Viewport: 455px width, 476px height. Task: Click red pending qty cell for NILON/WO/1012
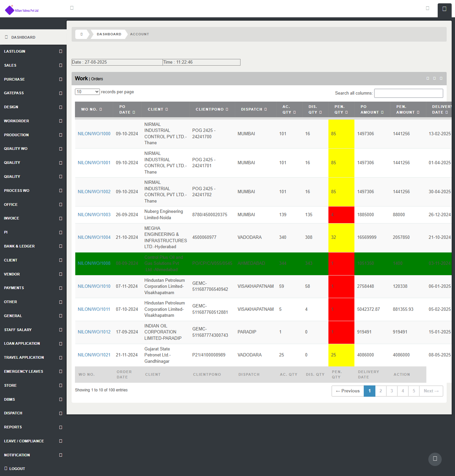341,332
